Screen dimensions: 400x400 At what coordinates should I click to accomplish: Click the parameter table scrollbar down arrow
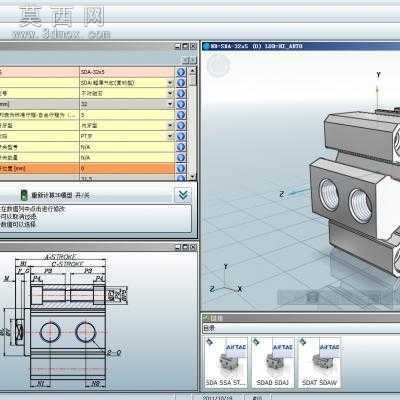point(192,176)
